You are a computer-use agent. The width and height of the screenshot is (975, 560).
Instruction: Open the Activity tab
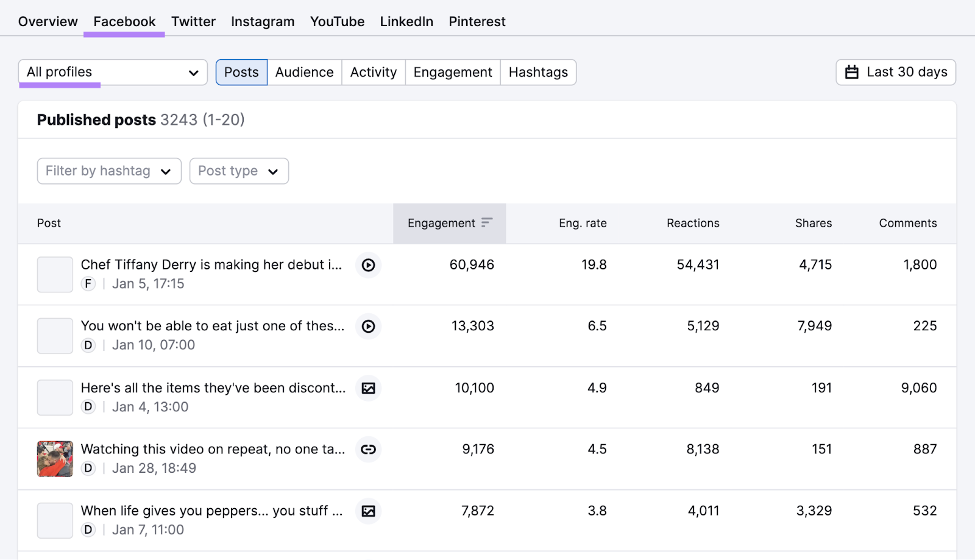[x=373, y=72]
